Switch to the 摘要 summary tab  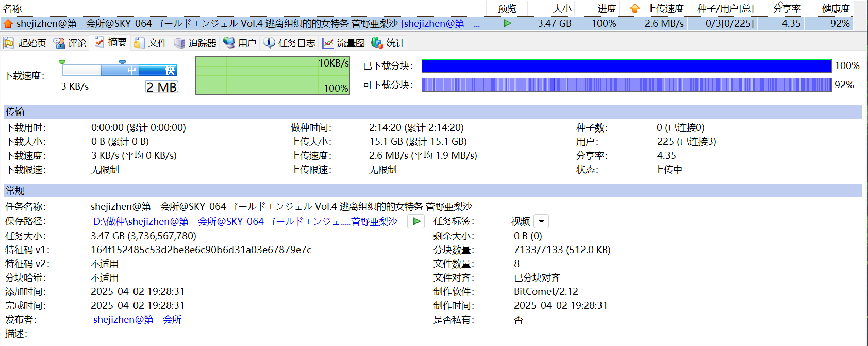[x=111, y=42]
